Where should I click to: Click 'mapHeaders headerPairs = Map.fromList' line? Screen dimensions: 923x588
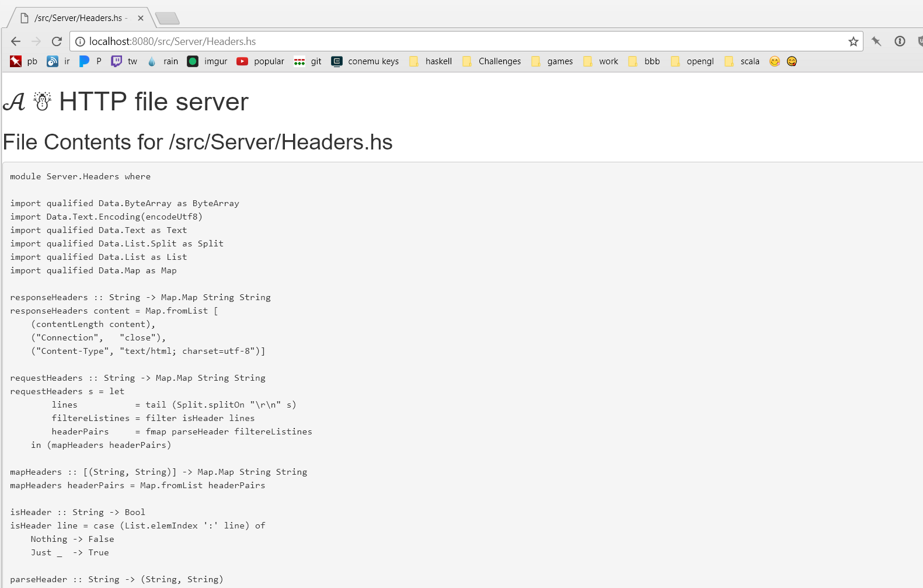138,485
